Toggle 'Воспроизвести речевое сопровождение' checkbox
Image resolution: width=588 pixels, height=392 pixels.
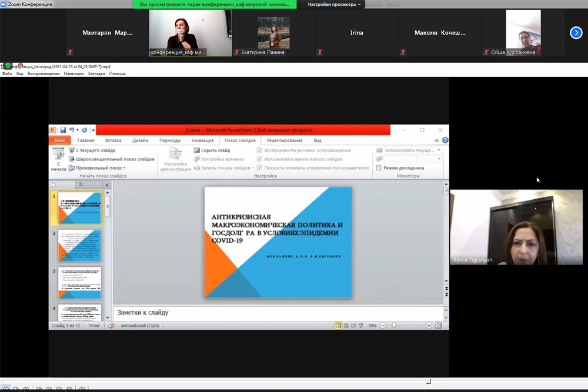tap(260, 150)
